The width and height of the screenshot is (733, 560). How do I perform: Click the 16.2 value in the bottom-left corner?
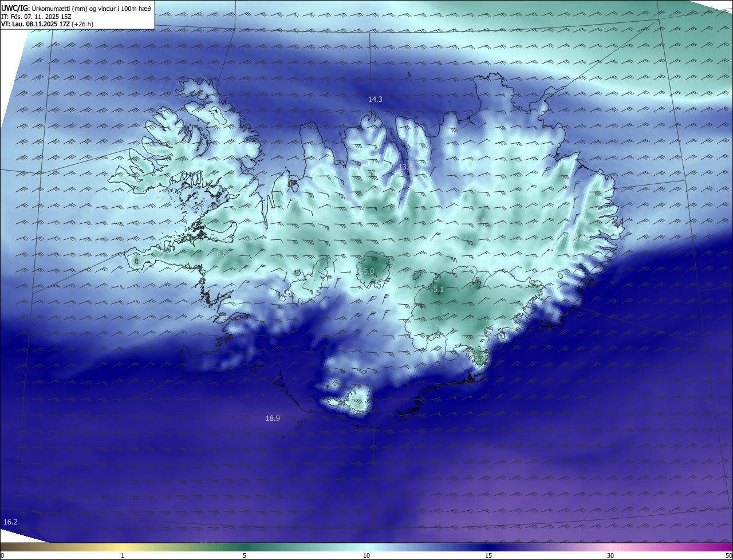10,522
